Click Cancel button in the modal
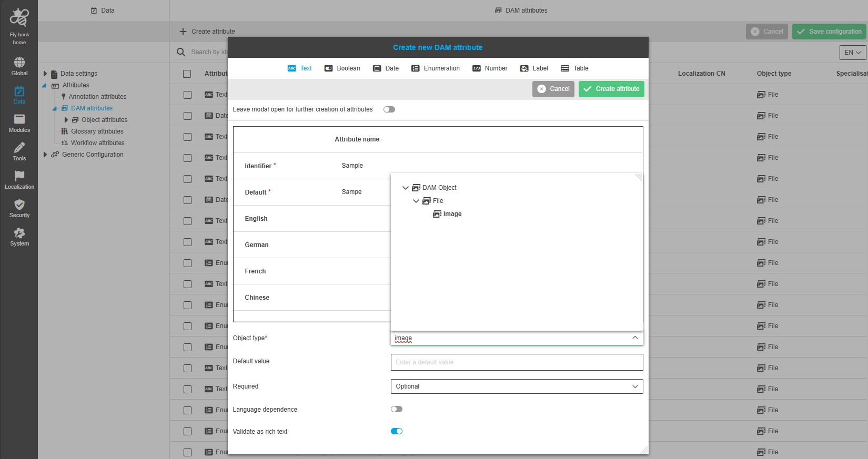868x459 pixels. (x=553, y=89)
